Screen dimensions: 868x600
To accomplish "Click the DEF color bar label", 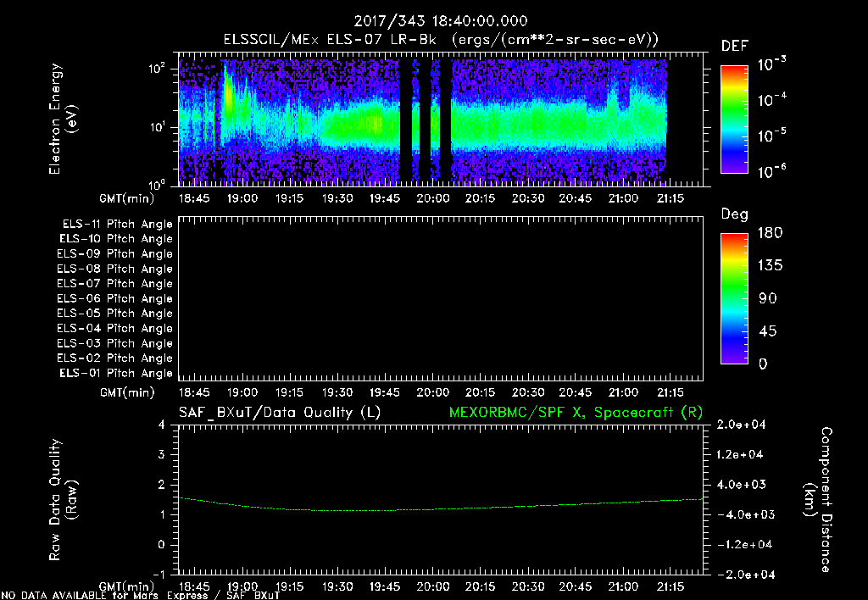I will (x=735, y=47).
